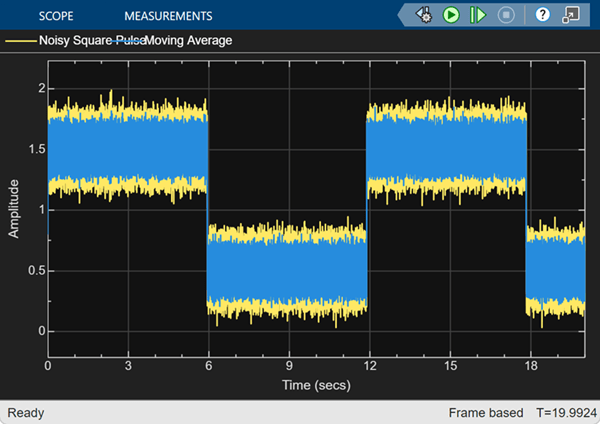
Task: Toggle Moving Average legend entry
Action: click(x=188, y=42)
